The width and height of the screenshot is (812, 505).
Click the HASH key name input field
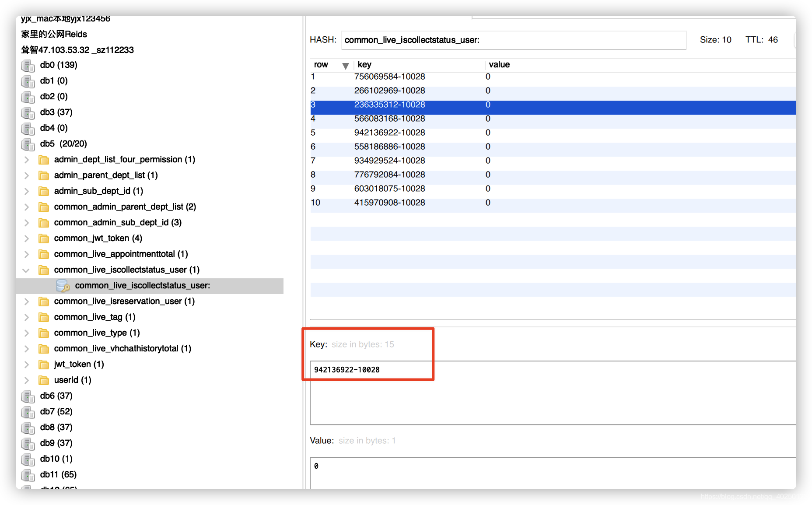tap(514, 40)
